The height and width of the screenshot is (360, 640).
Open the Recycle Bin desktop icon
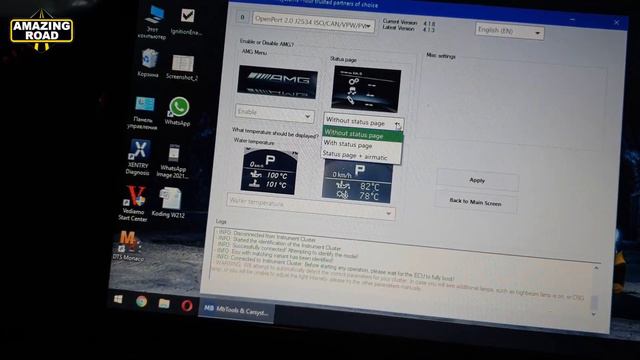click(x=149, y=62)
